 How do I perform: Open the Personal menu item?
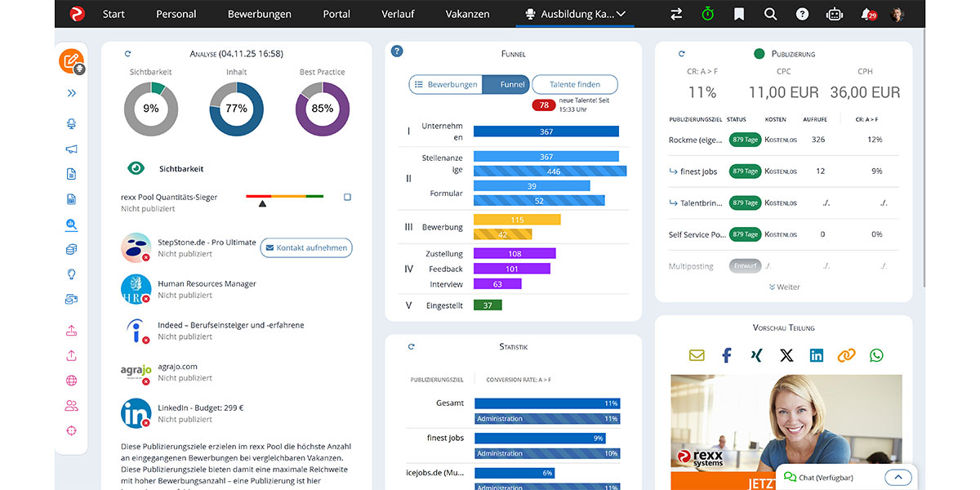point(176,14)
